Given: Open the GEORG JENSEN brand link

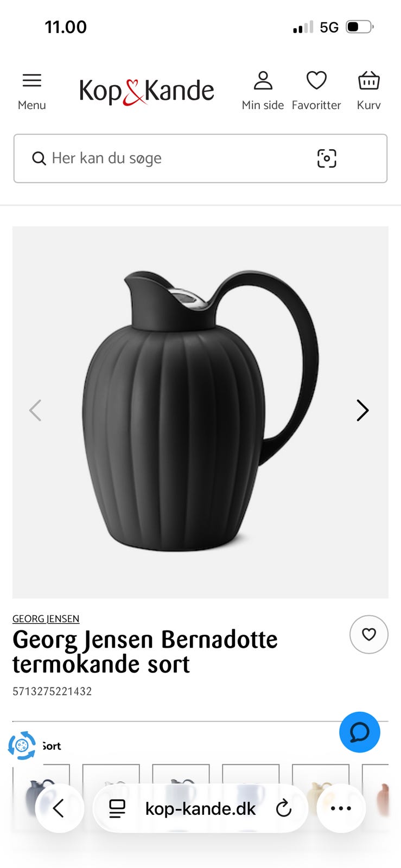Looking at the screenshot, I should pyautogui.click(x=46, y=618).
